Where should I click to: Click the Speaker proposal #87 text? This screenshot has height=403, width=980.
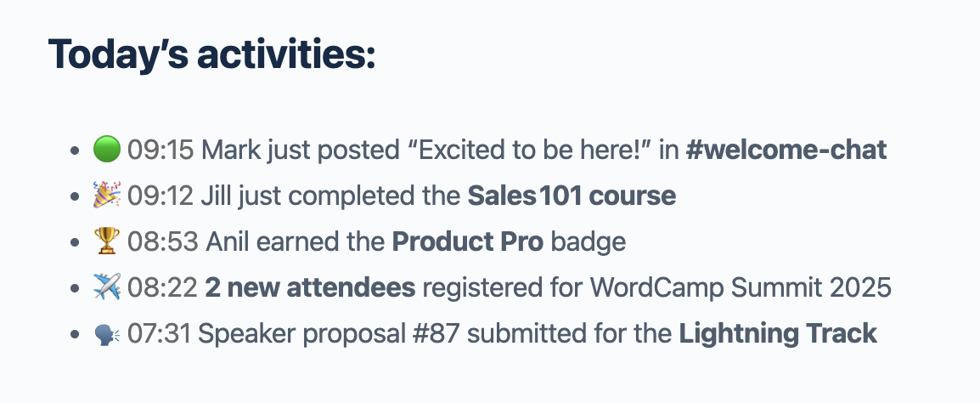coord(329,334)
